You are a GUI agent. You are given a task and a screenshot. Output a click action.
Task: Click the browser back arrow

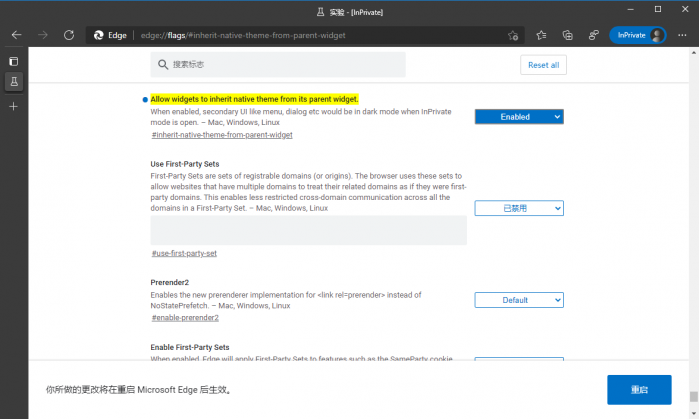click(16, 34)
